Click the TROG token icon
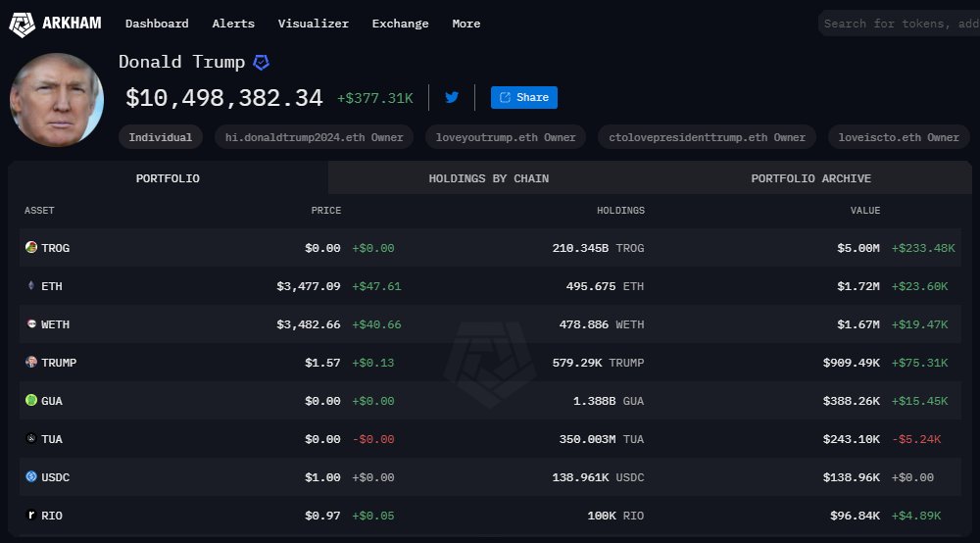This screenshot has height=543, width=980. coord(30,247)
